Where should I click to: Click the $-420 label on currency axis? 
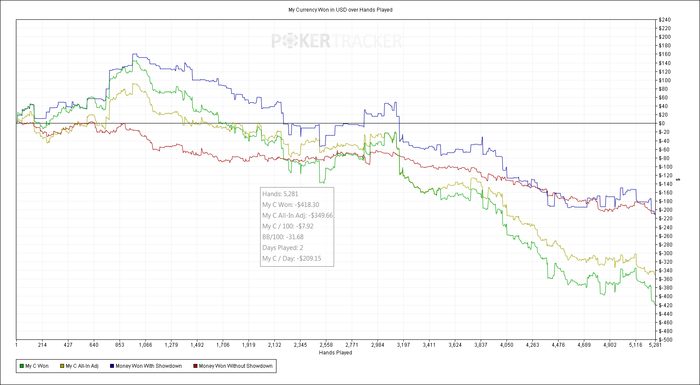coord(665,305)
